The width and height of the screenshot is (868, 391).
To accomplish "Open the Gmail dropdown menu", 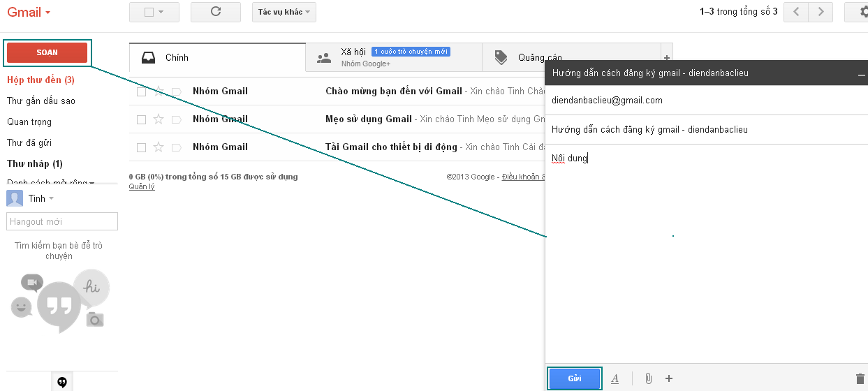I will pos(29,12).
